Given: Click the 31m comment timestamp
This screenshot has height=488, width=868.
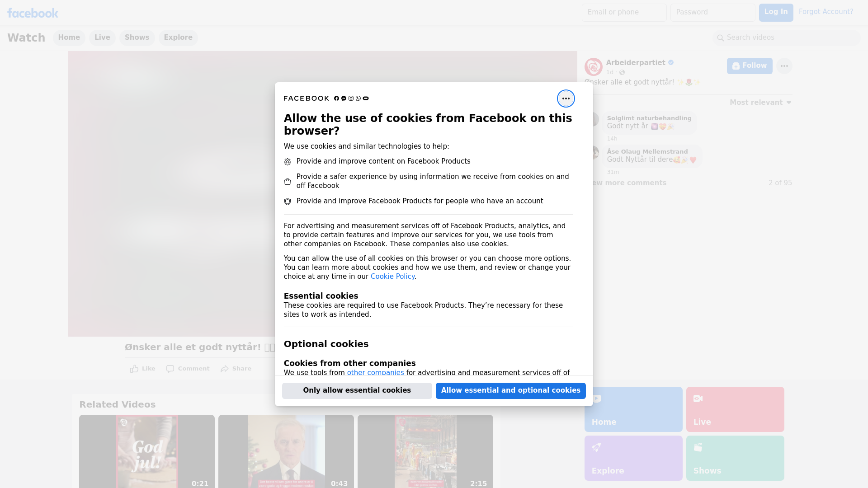Looking at the screenshot, I should (613, 172).
